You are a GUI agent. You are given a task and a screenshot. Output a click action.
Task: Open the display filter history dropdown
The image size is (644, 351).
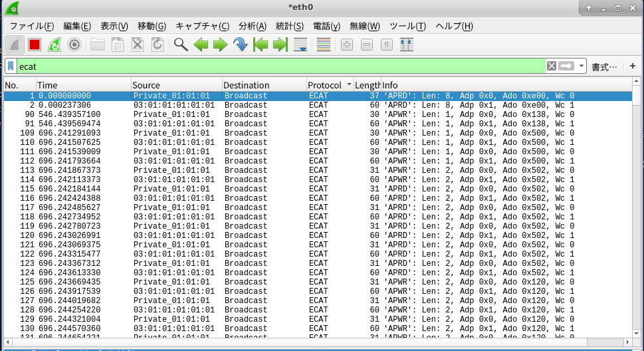click(x=581, y=66)
